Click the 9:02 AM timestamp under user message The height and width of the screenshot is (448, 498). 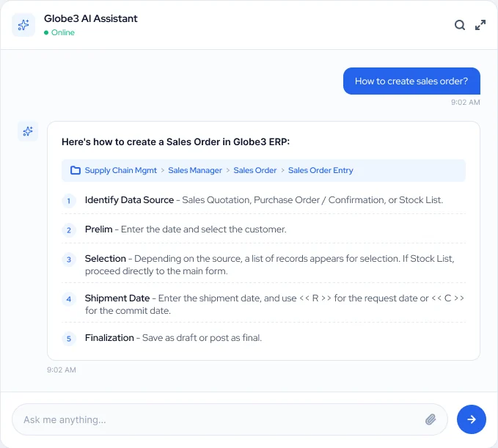[465, 102]
